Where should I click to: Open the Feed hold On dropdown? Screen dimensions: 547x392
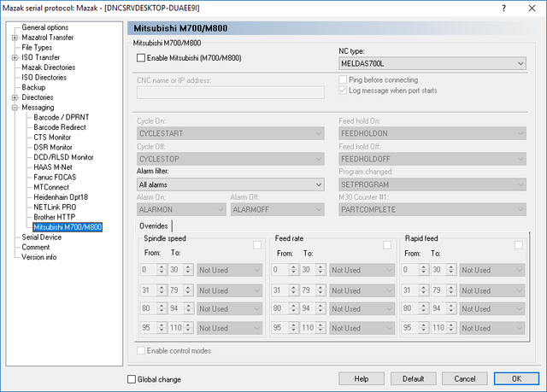click(432, 133)
